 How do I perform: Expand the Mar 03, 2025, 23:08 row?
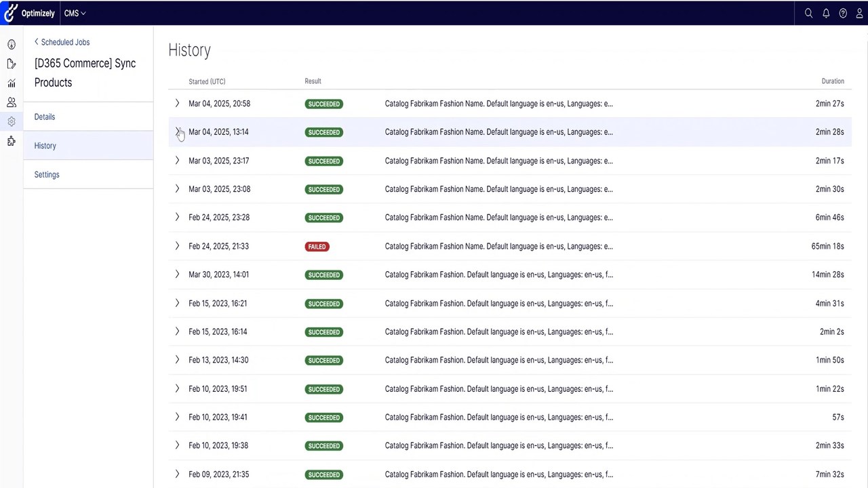177,189
